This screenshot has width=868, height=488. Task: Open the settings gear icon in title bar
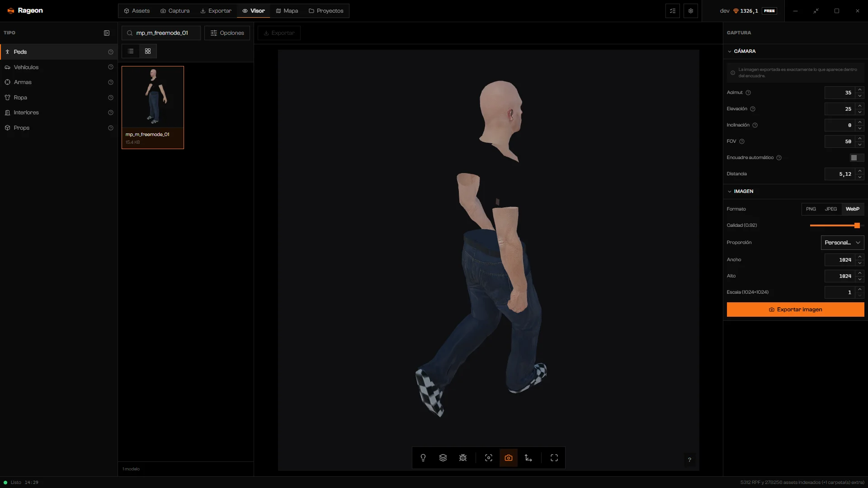click(691, 11)
